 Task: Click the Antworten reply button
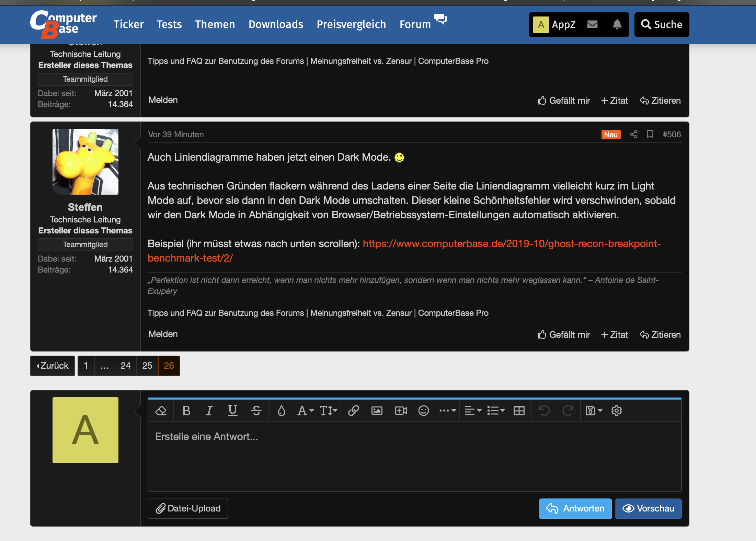[575, 508]
